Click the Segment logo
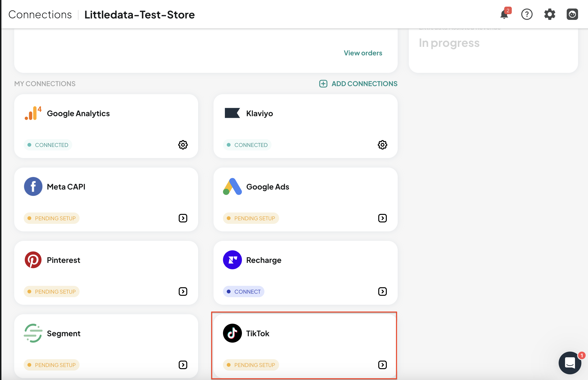The height and width of the screenshot is (380, 588). tap(33, 333)
